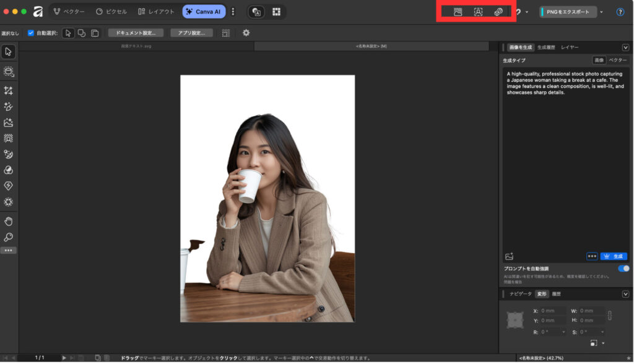Click the portrait subject selection icon
This screenshot has height=364, width=634.
(x=478, y=12)
